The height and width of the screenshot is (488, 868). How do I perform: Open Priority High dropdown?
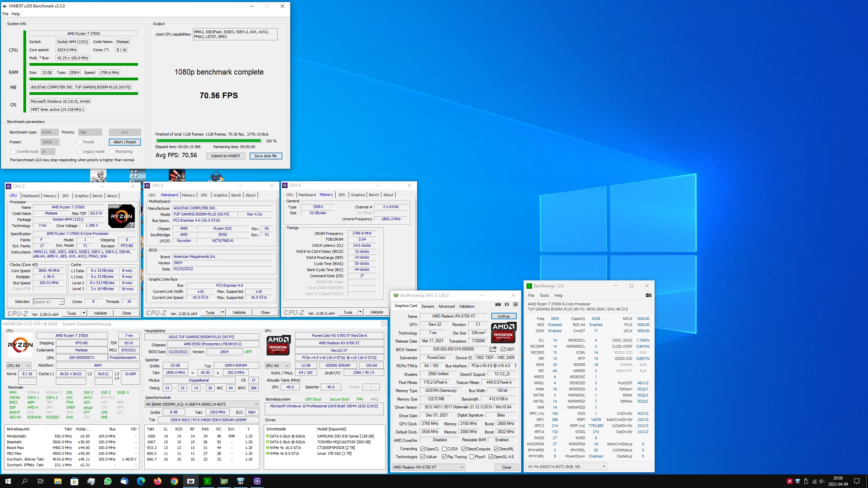click(90, 132)
